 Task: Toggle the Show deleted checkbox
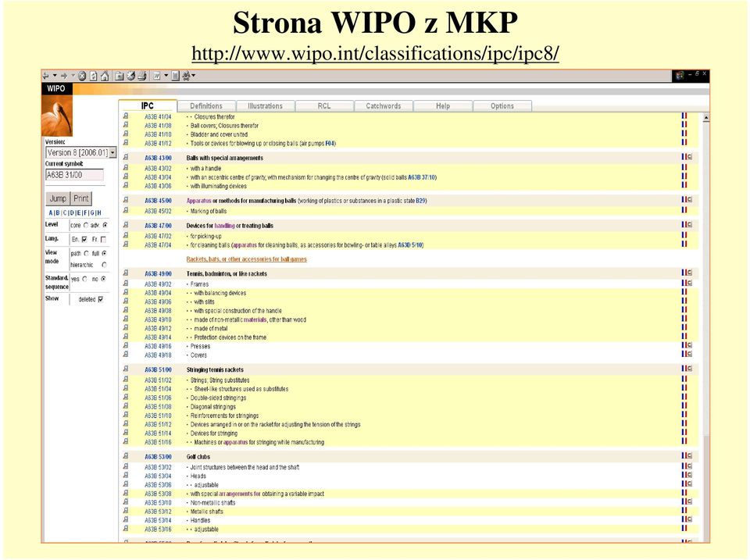point(101,299)
